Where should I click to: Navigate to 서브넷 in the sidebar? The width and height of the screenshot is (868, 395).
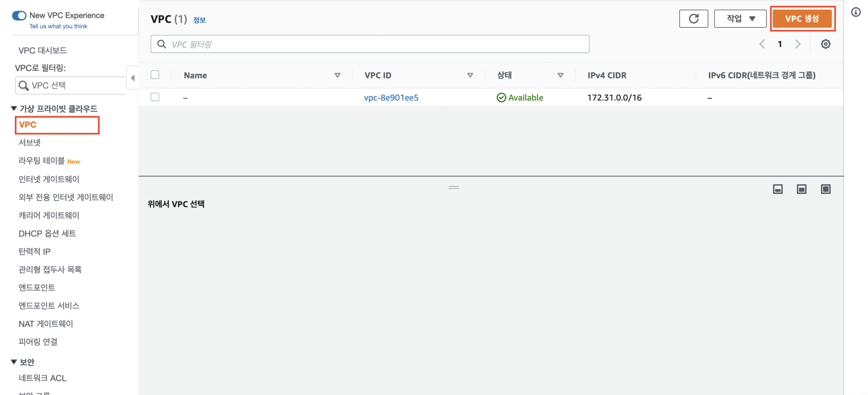click(29, 143)
